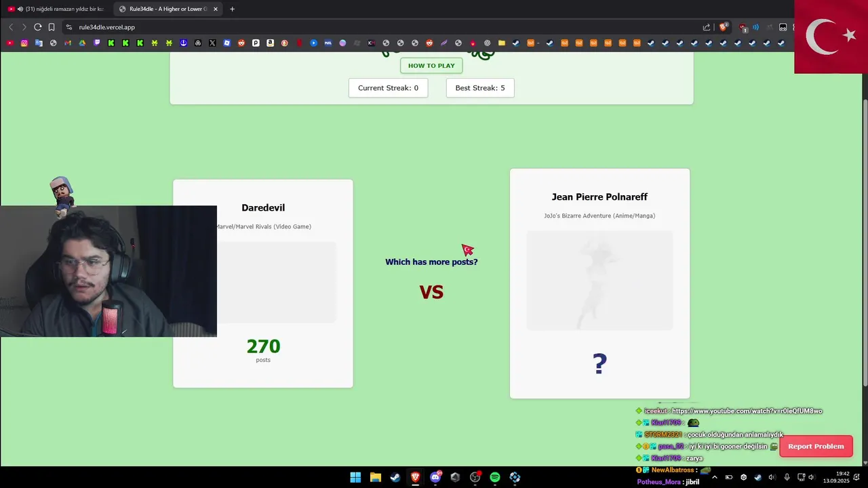Open Gmail bookmark
Image resolution: width=868 pixels, height=488 pixels.
coord(68,43)
